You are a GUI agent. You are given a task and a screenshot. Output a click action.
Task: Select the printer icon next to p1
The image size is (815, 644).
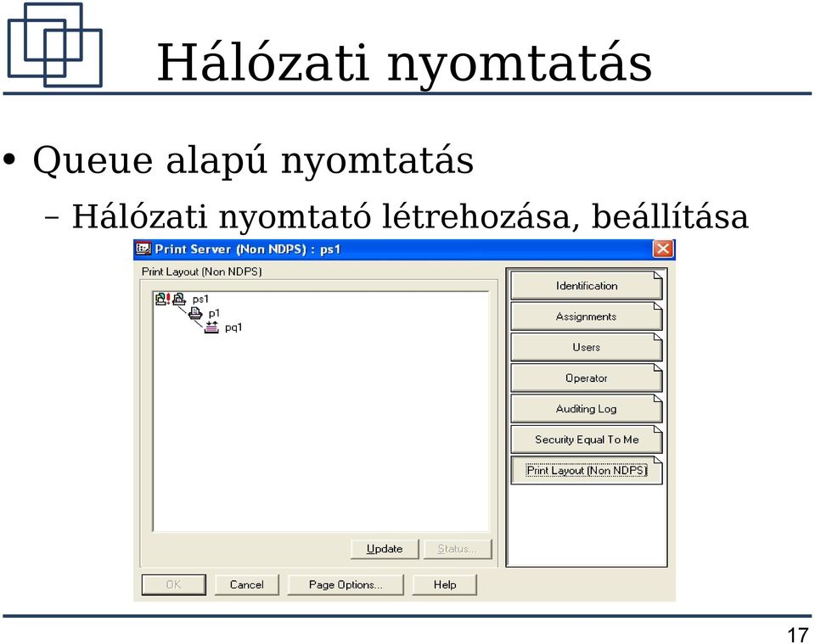pyautogui.click(x=195, y=312)
